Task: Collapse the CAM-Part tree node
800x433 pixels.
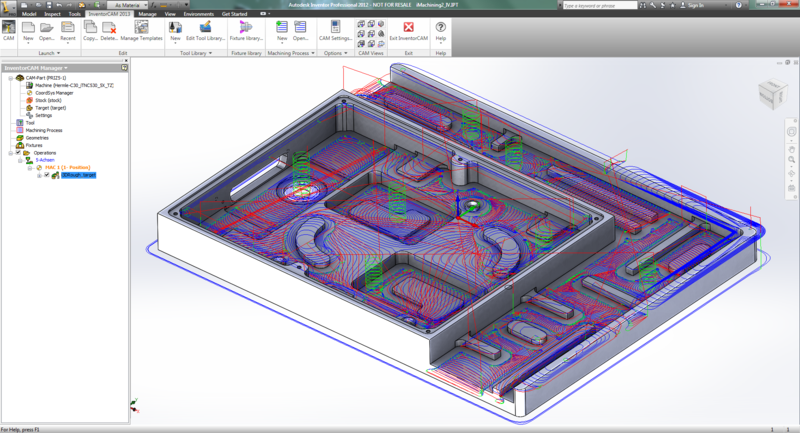Action: [8, 77]
